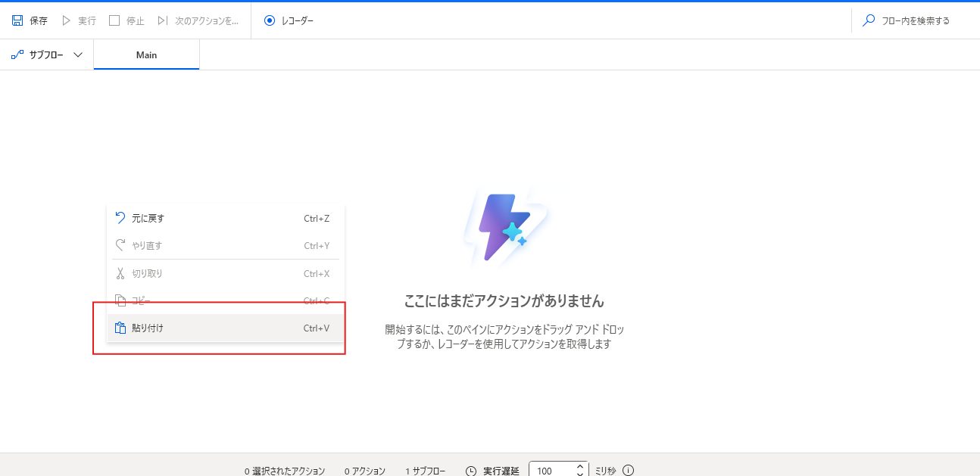Click the 停止 stop square icon
Viewport: 980px width, 476px height.
click(114, 20)
